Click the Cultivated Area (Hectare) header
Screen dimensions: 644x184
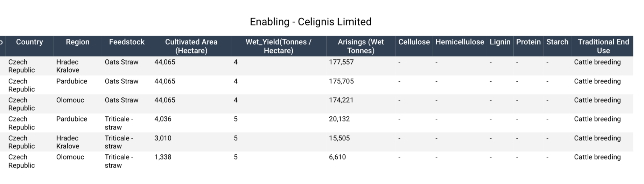click(x=191, y=46)
